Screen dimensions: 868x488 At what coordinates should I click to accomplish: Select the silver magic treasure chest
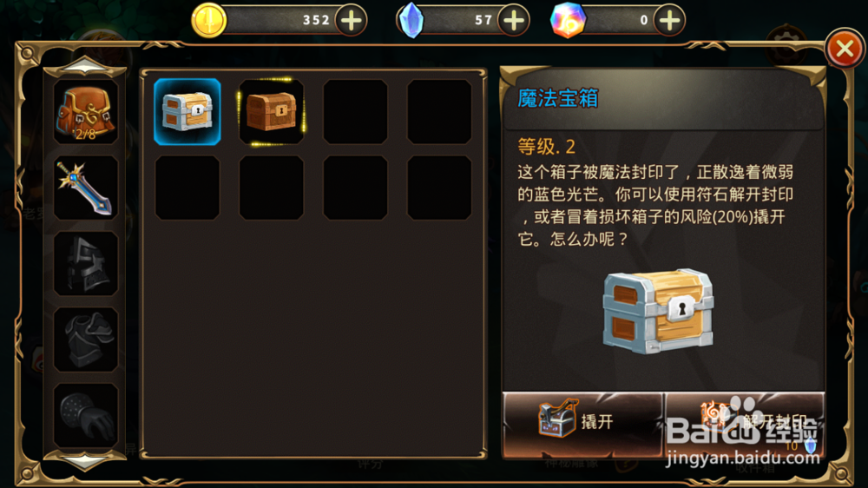click(187, 112)
